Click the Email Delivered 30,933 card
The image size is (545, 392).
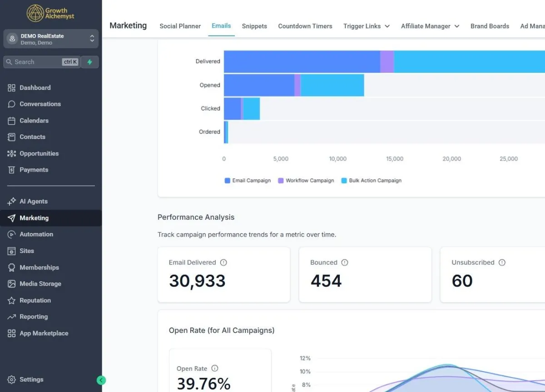[224, 275]
